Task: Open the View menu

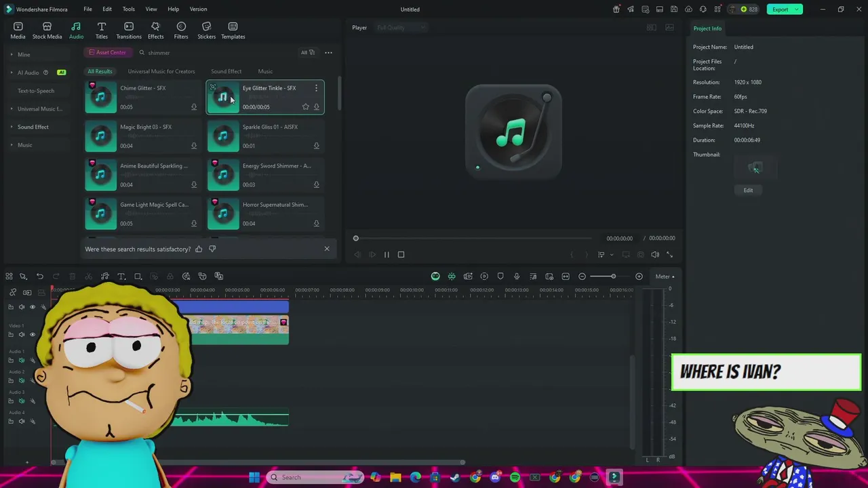Action: (x=151, y=9)
